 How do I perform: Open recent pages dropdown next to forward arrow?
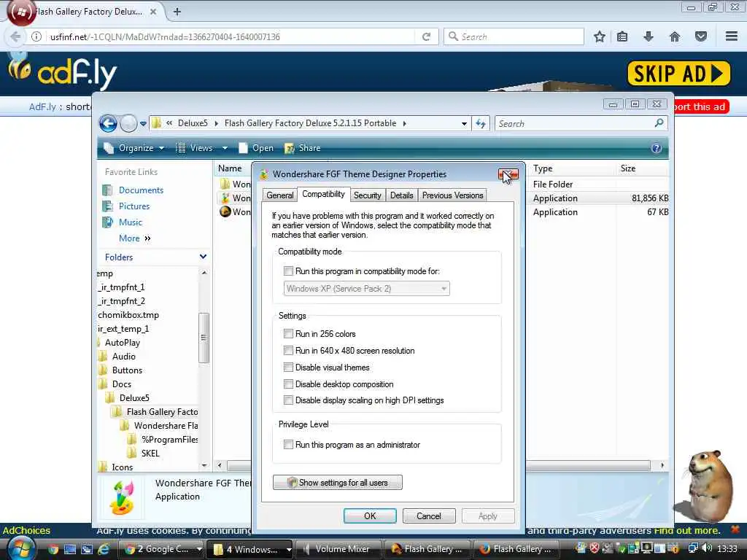pos(143,124)
